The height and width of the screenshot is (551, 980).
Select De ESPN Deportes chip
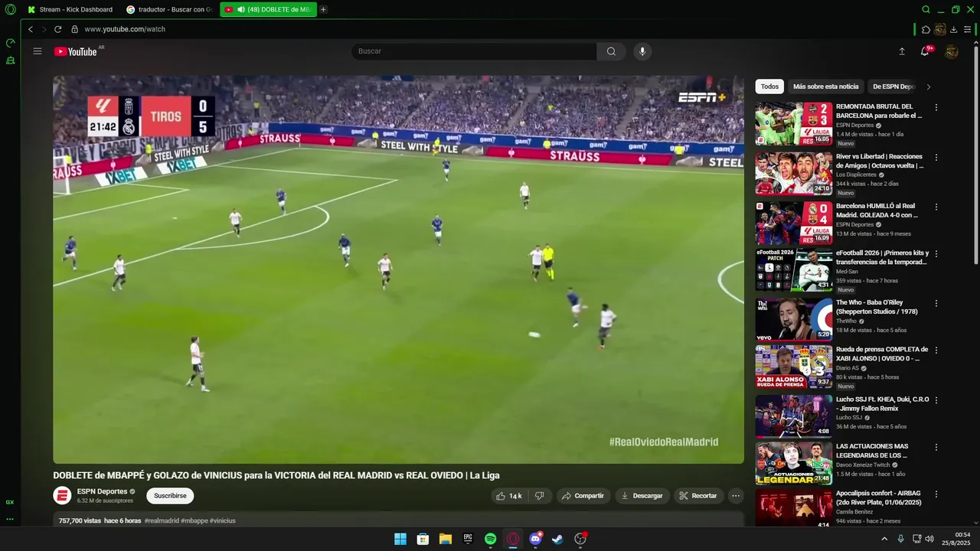click(x=893, y=86)
